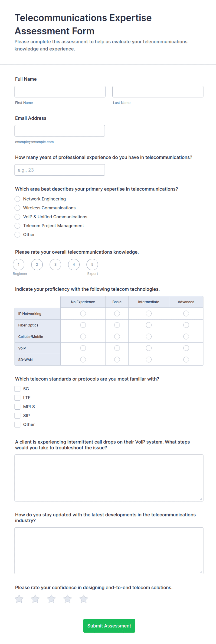Choose the second confidence rating star
Screen dimensions: 216x644
click(35, 599)
